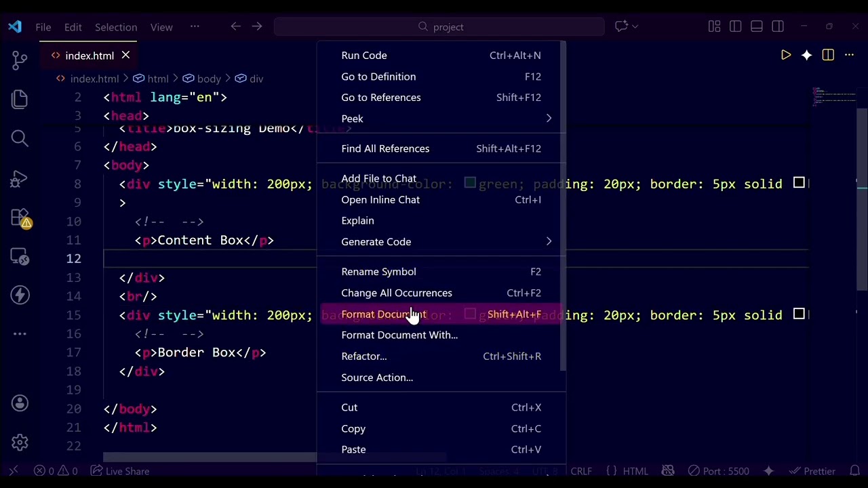The image size is (868, 488).
Task: Choose Go to References
Action: pyautogui.click(x=441, y=98)
